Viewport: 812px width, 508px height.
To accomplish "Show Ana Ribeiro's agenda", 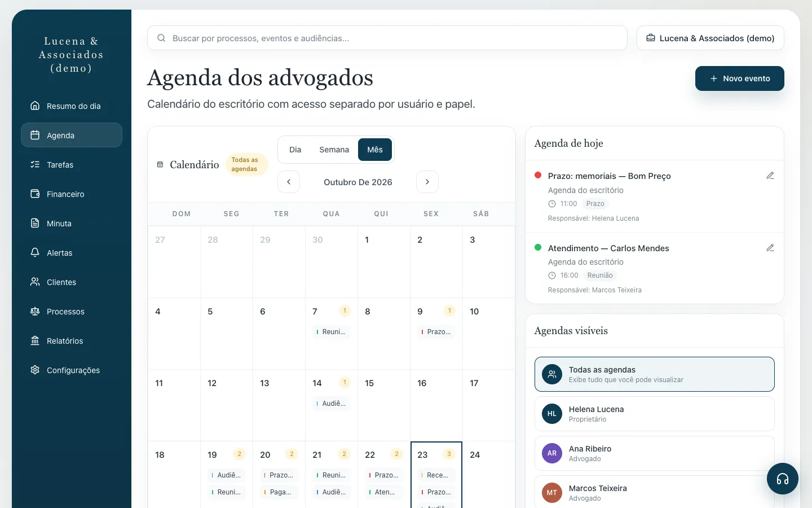I will point(655,453).
